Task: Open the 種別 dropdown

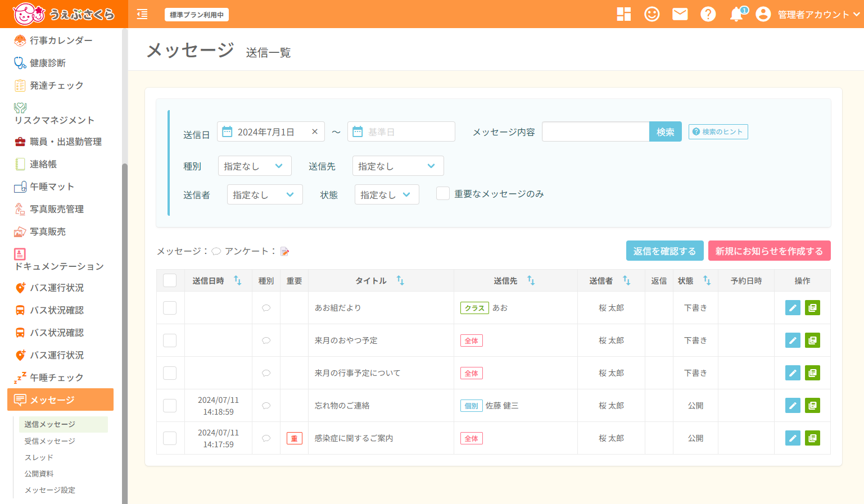Action: click(255, 166)
